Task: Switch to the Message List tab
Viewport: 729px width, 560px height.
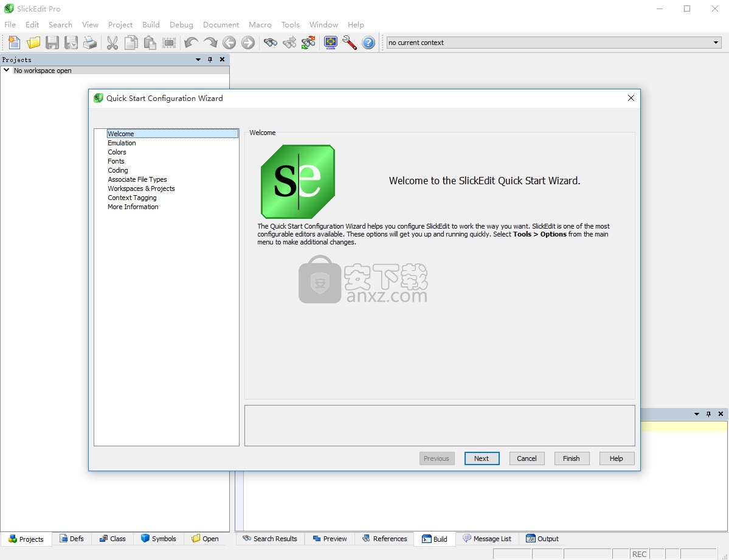Action: click(487, 539)
